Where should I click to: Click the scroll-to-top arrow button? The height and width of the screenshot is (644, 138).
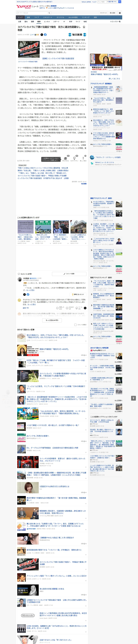(133, 398)
